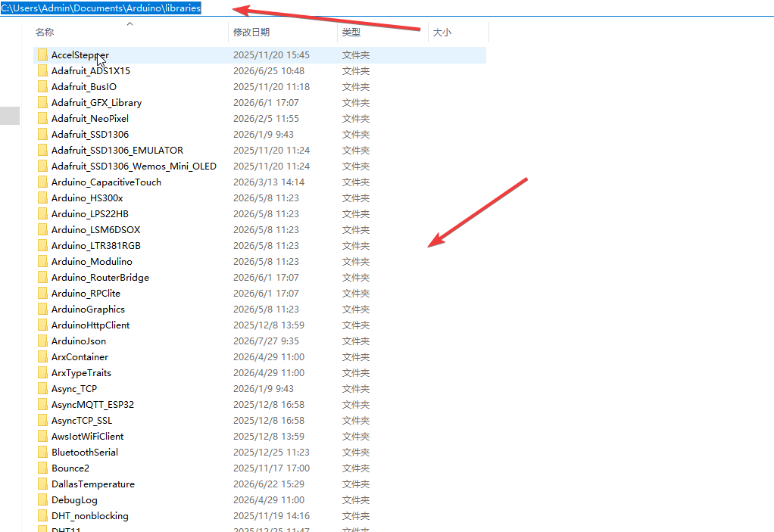Select the Adafruit_NeoPixel folder name

click(90, 118)
